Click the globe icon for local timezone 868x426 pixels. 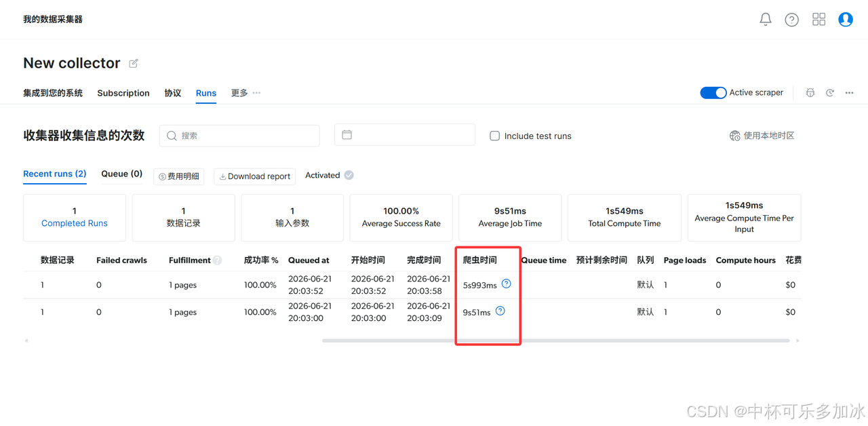(734, 136)
